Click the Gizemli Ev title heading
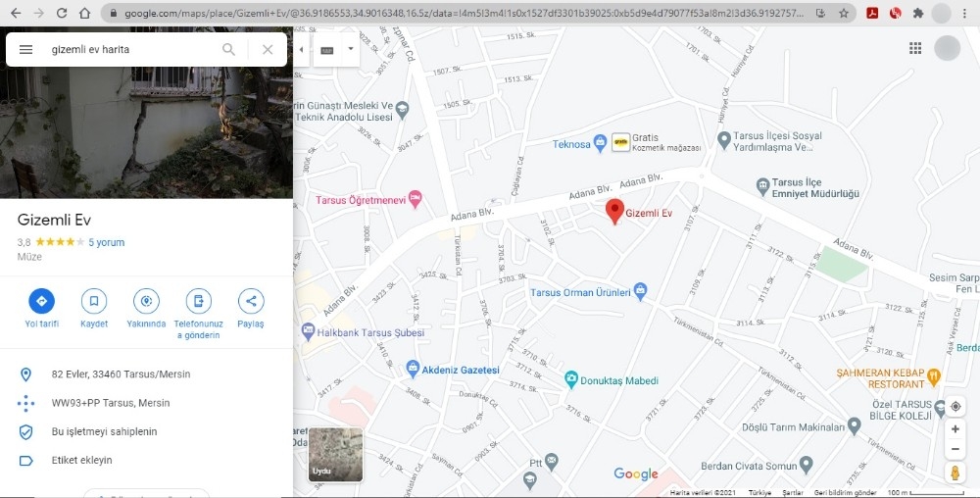 tap(54, 220)
